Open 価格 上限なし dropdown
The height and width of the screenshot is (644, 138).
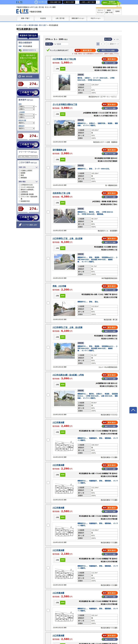[x=27, y=109]
